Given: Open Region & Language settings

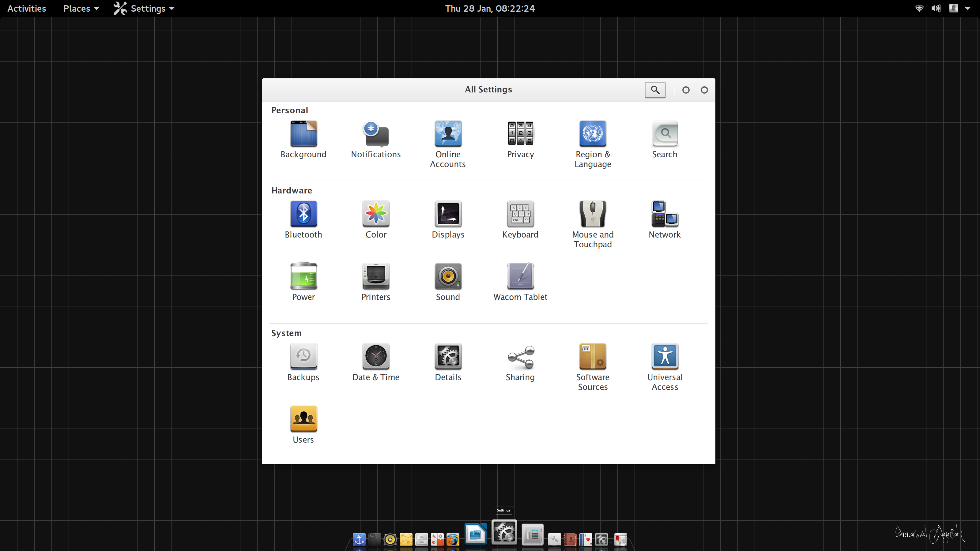Looking at the screenshot, I should click(x=592, y=144).
